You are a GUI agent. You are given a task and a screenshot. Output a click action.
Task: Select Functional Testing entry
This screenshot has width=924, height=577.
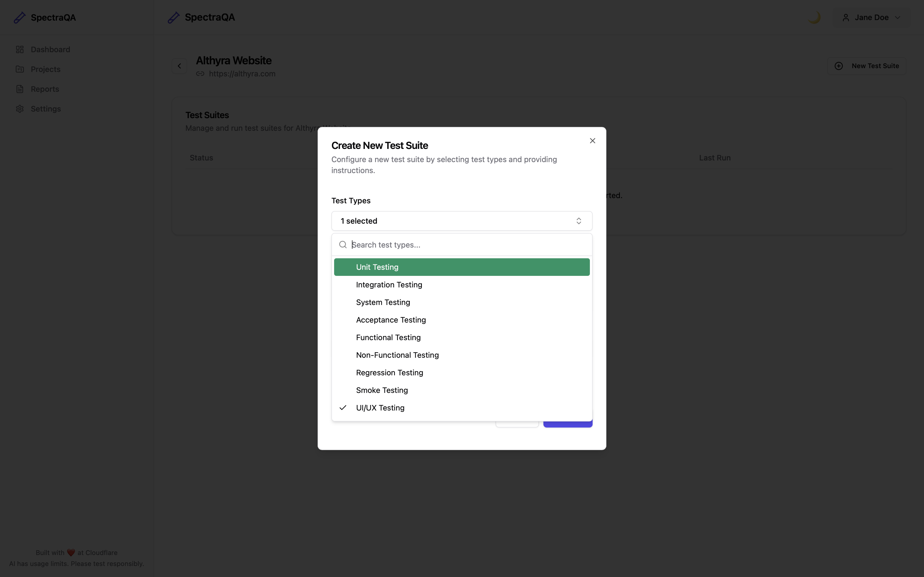pyautogui.click(x=388, y=337)
